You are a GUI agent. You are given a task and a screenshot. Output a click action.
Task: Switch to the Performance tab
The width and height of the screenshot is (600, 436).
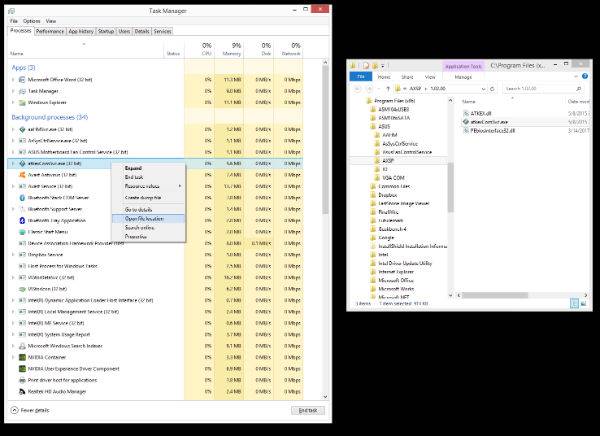click(50, 31)
